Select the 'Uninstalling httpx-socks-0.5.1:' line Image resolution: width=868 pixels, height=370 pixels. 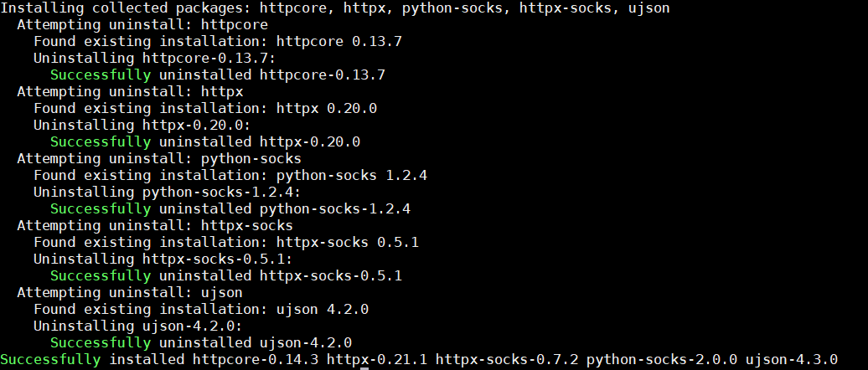163,259
